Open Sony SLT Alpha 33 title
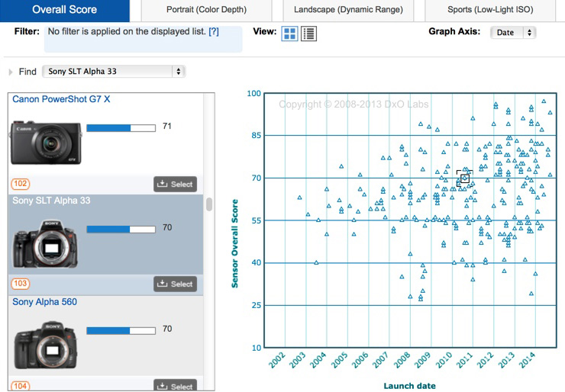 51,201
